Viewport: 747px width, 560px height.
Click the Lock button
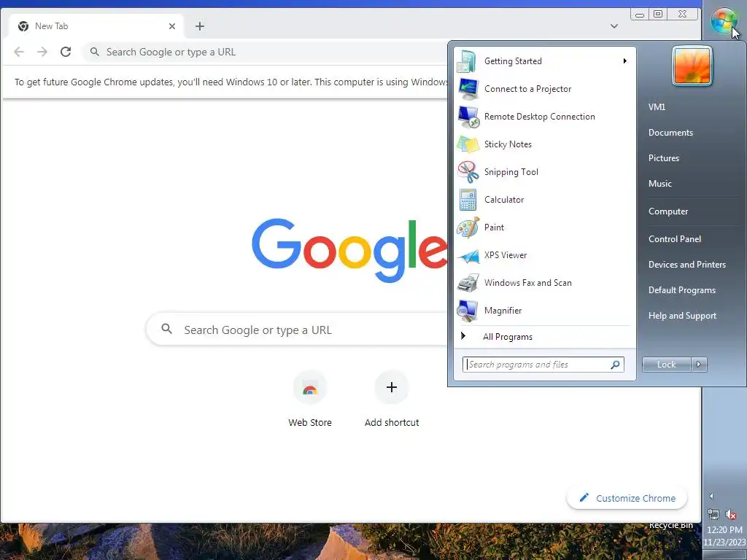666,365
